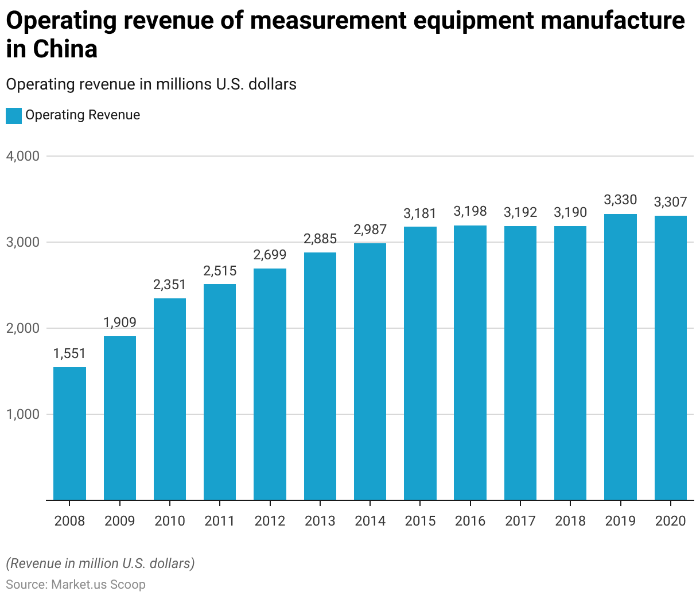Viewport: 700px width, 599px height.
Task: Select the 2009 bar labeled 1,909
Action: point(120,418)
